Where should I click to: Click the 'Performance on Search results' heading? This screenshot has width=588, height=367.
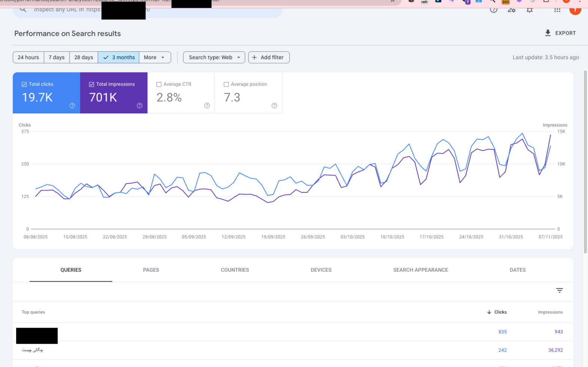click(67, 34)
